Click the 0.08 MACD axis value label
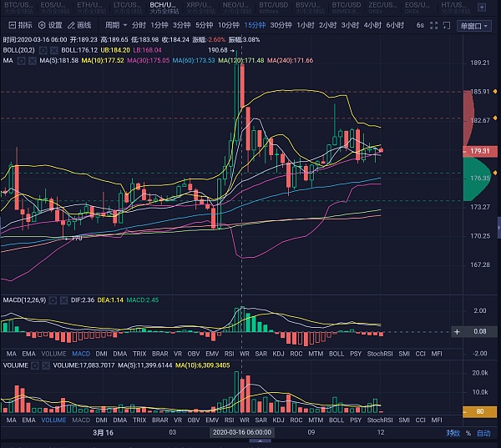Screen dimensions: 501x448 click(x=480, y=331)
